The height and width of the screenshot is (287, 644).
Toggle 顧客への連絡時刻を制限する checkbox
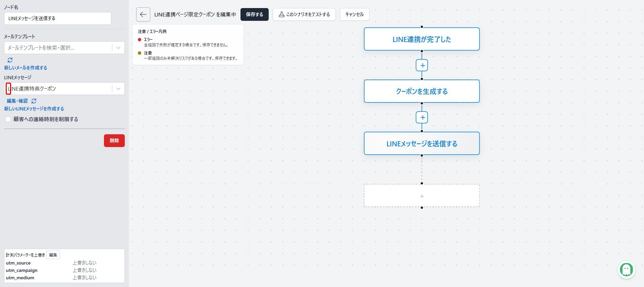pyautogui.click(x=8, y=119)
